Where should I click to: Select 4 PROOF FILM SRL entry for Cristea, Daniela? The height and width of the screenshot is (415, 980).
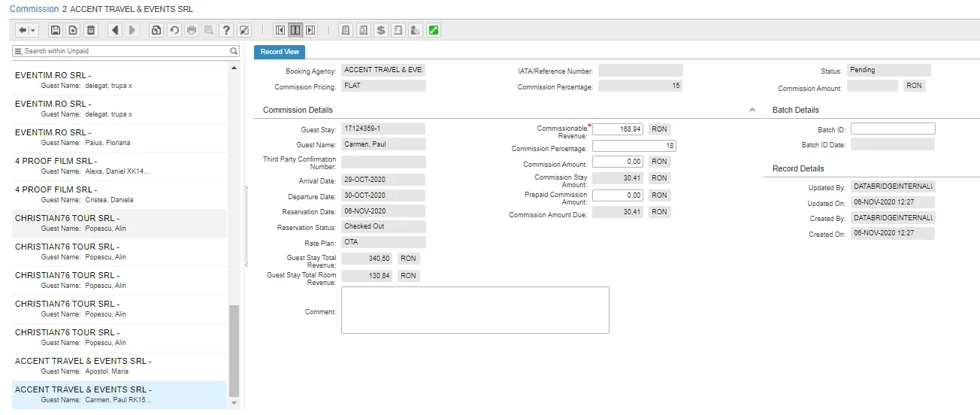pos(119,195)
